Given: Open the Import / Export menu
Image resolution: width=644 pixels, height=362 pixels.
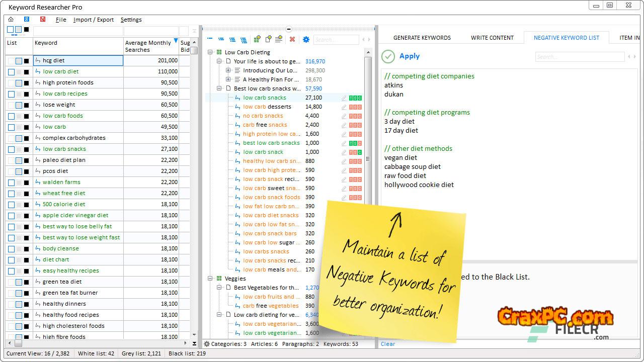Looking at the screenshot, I should pos(94,20).
